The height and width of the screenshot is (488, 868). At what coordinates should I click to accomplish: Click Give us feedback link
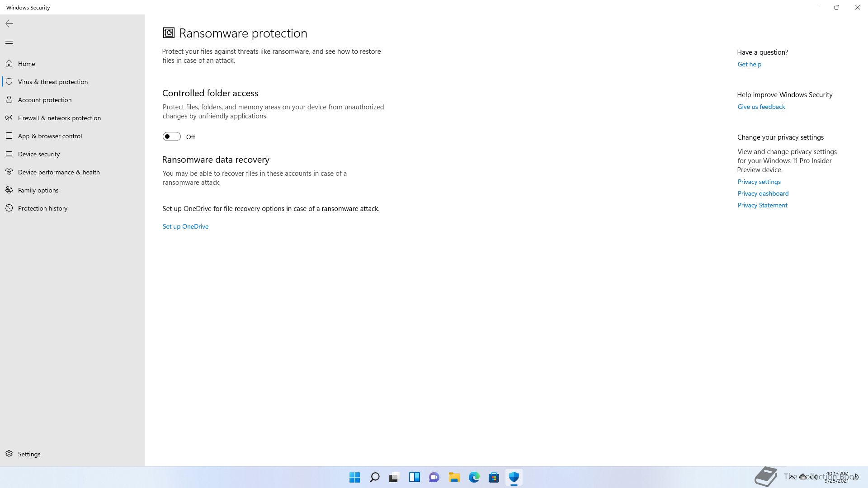tap(761, 107)
